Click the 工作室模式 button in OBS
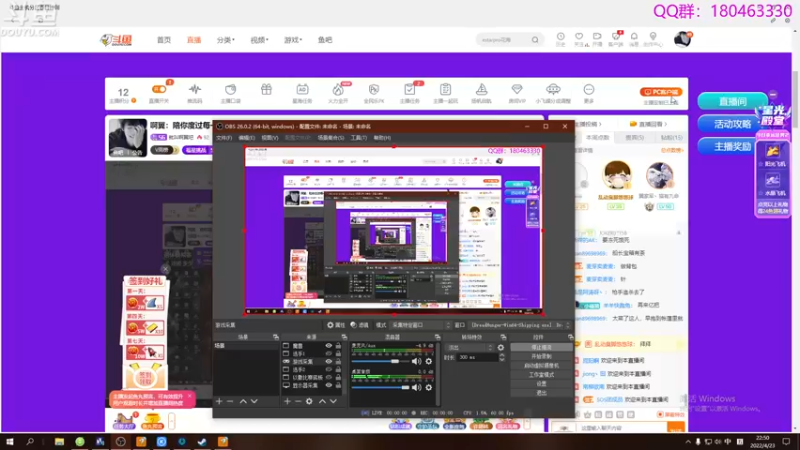 (541, 374)
